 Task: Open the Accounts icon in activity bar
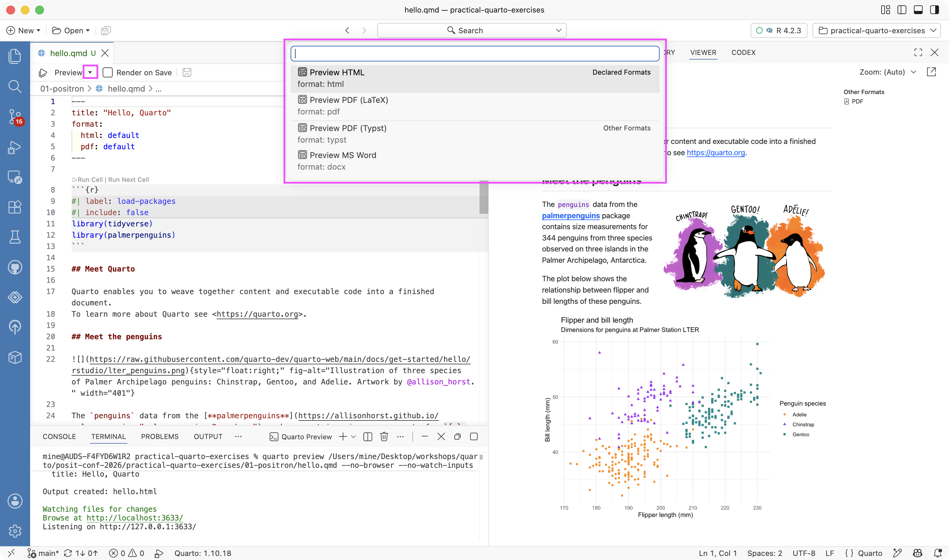15,501
